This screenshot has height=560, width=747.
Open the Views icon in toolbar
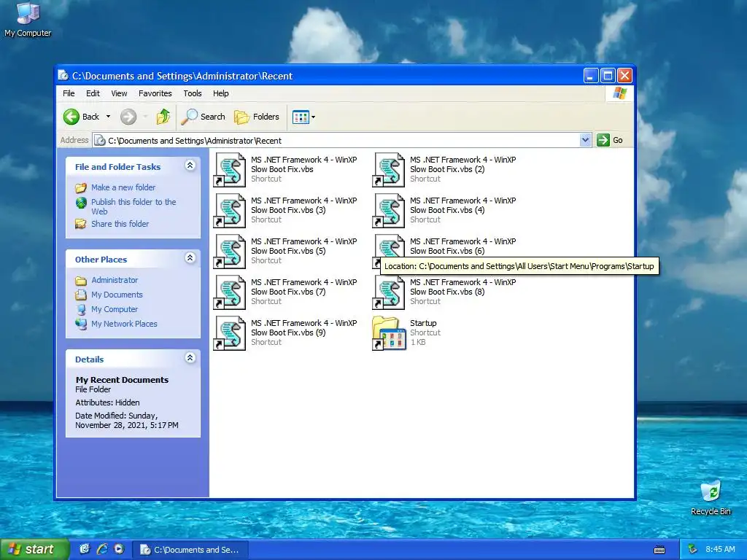pos(301,117)
